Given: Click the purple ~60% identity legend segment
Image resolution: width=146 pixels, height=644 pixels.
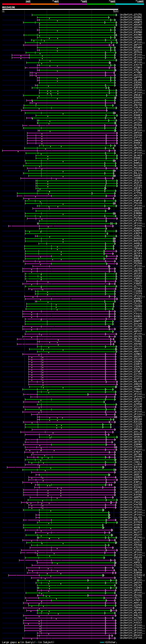Looking at the screenshot, I should pos(73,4).
